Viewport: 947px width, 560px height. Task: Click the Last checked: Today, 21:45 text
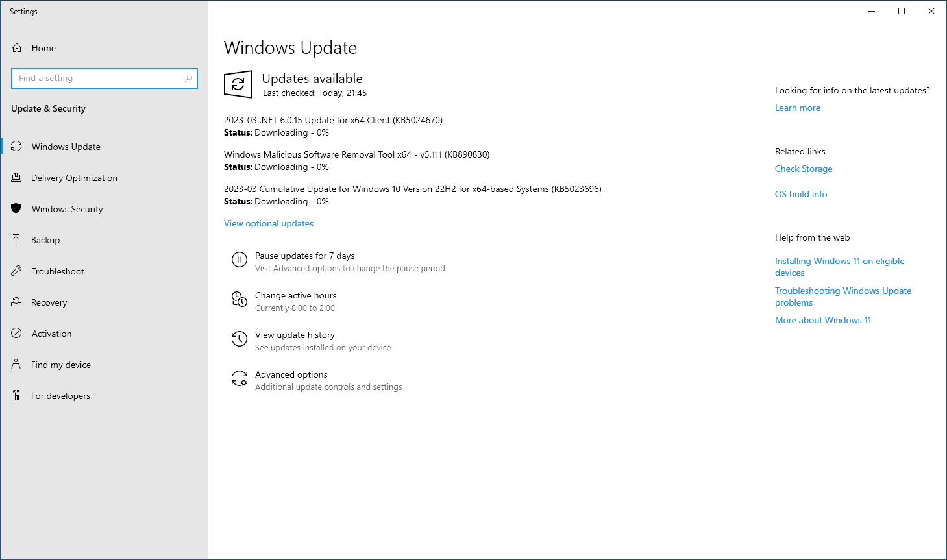[x=315, y=93]
